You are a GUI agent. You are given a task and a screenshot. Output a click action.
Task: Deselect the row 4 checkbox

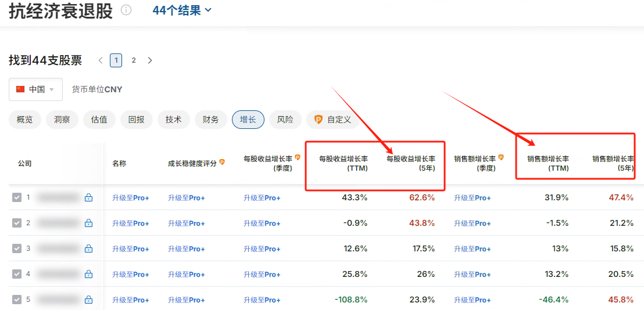pyautogui.click(x=17, y=274)
